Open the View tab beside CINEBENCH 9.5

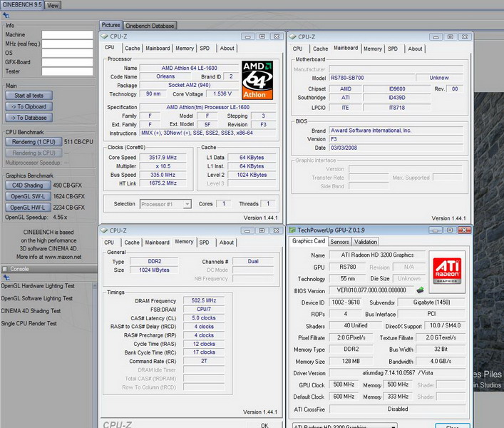point(53,5)
